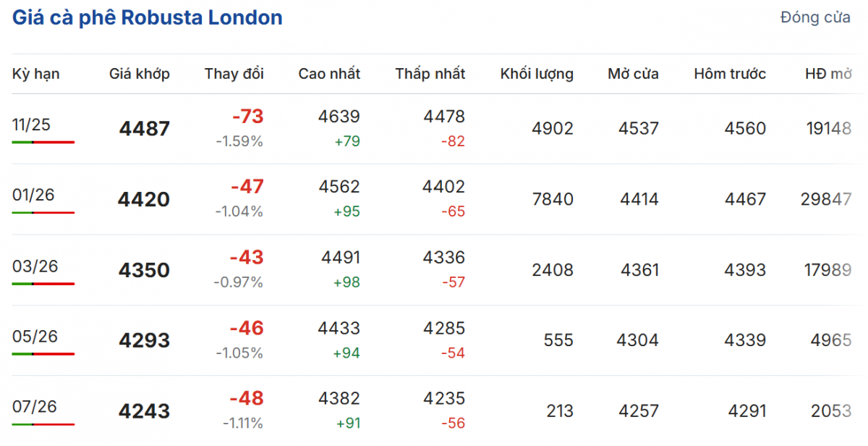Image resolution: width=868 pixels, height=446 pixels.
Task: Click the 4487 matched price value
Action: point(145,129)
